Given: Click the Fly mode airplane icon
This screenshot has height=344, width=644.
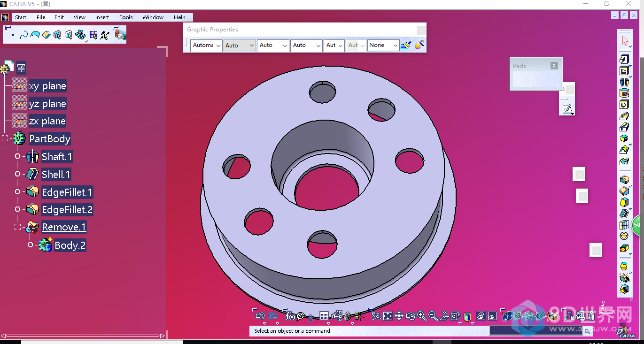Looking at the screenshot, I should click(377, 316).
